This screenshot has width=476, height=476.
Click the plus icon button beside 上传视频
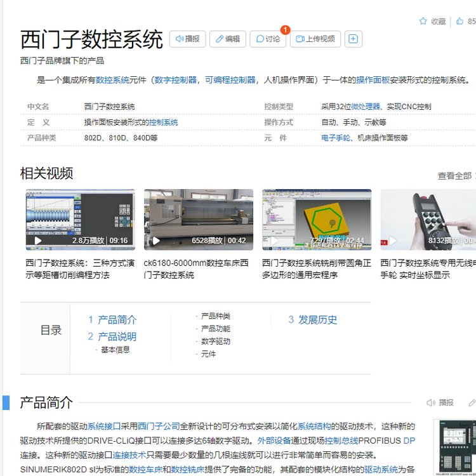click(354, 39)
